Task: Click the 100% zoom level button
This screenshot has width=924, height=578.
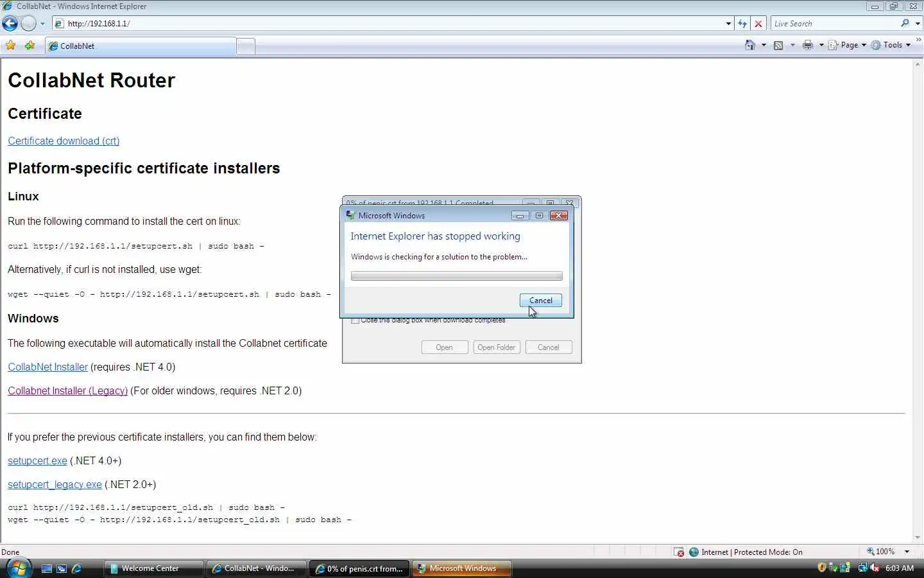Action: pyautogui.click(x=881, y=552)
